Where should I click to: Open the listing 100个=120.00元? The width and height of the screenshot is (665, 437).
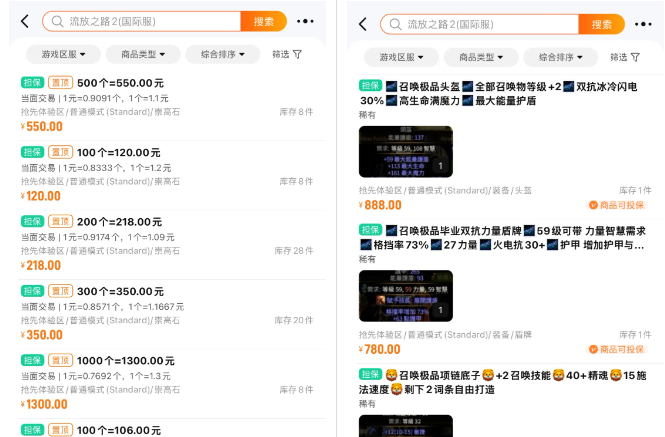click(119, 152)
